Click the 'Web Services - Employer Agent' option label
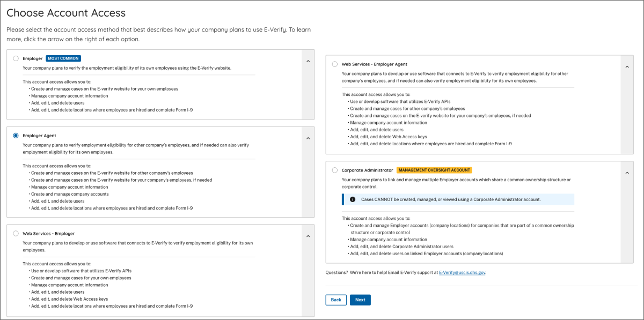The width and height of the screenshot is (644, 320). [x=375, y=64]
